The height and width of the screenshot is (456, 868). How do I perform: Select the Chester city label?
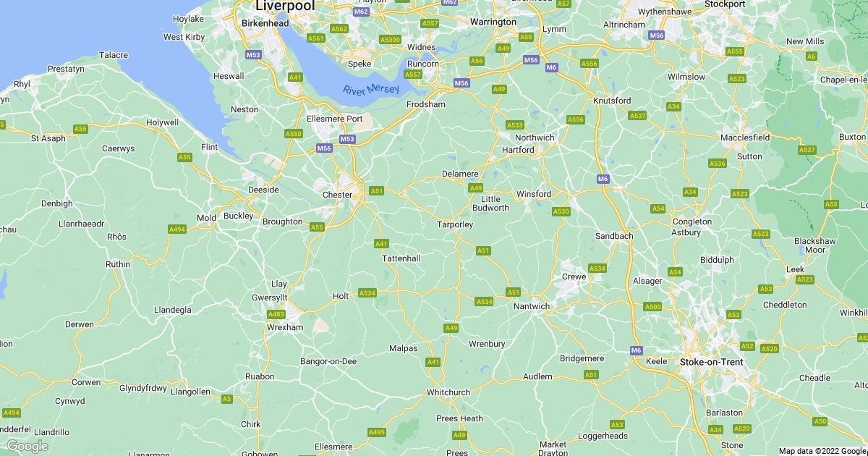tap(337, 195)
